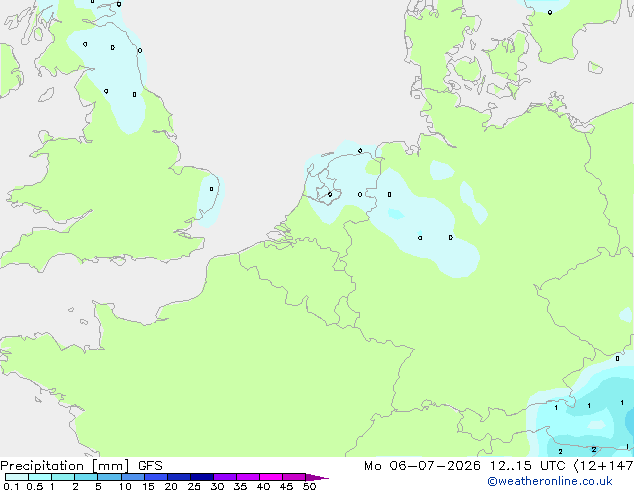Click the '50' legend scale label
This screenshot has width=634, height=490.
[x=309, y=486]
